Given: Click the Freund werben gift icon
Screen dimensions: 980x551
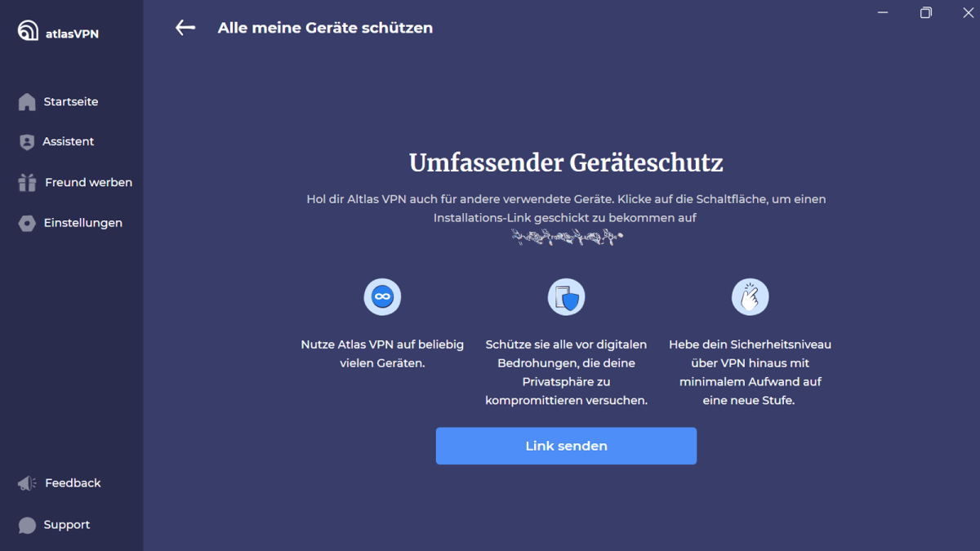Looking at the screenshot, I should (x=27, y=182).
